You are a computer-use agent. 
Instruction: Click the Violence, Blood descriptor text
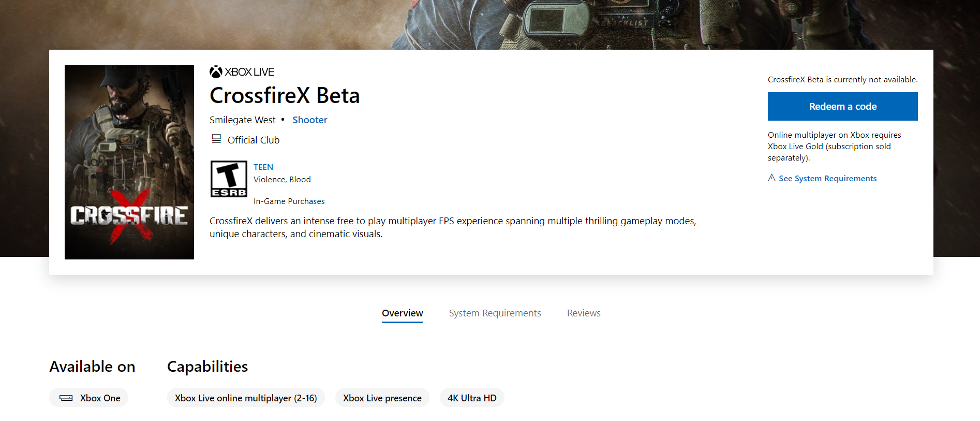point(282,179)
